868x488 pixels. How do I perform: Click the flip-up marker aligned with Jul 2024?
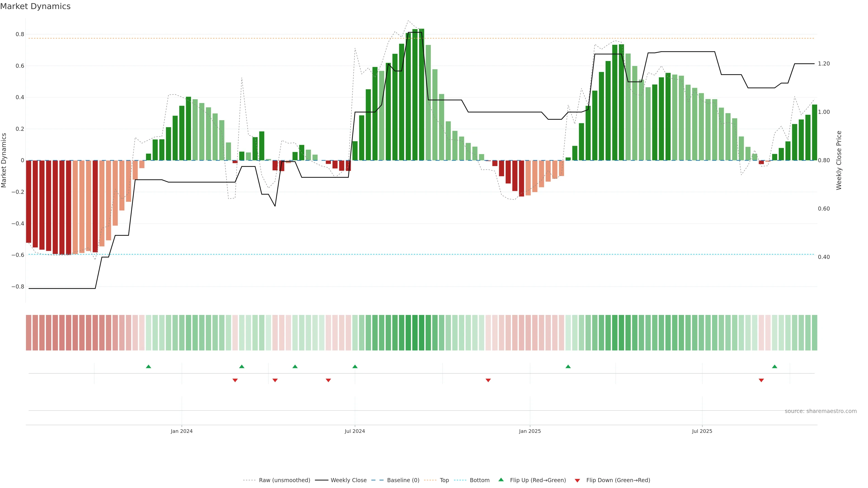click(x=355, y=366)
